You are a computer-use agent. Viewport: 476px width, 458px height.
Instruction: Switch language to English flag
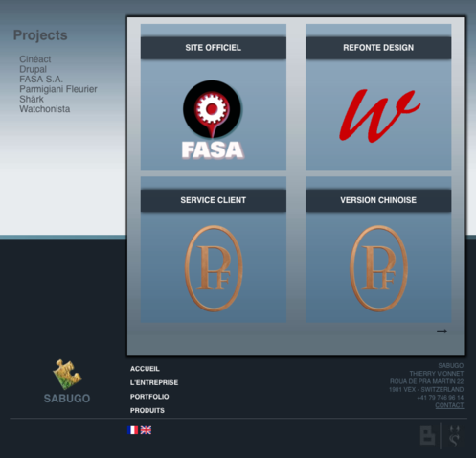(x=146, y=430)
